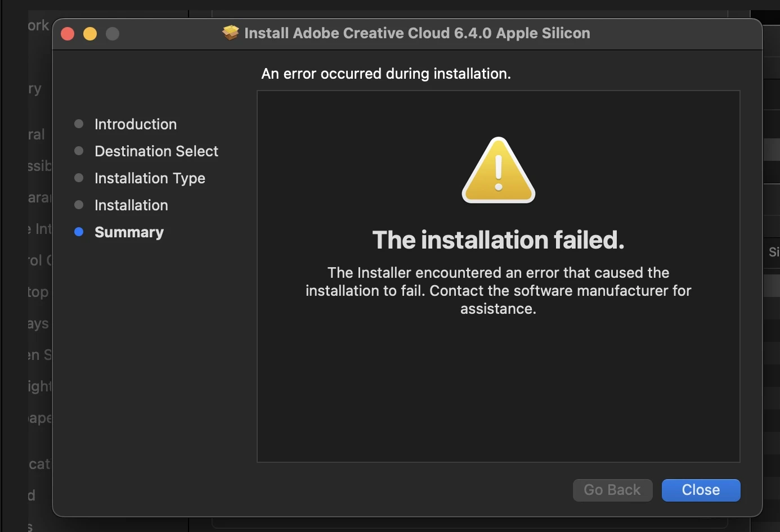
Task: Select the Introduction step in the sidebar
Action: tap(136, 124)
